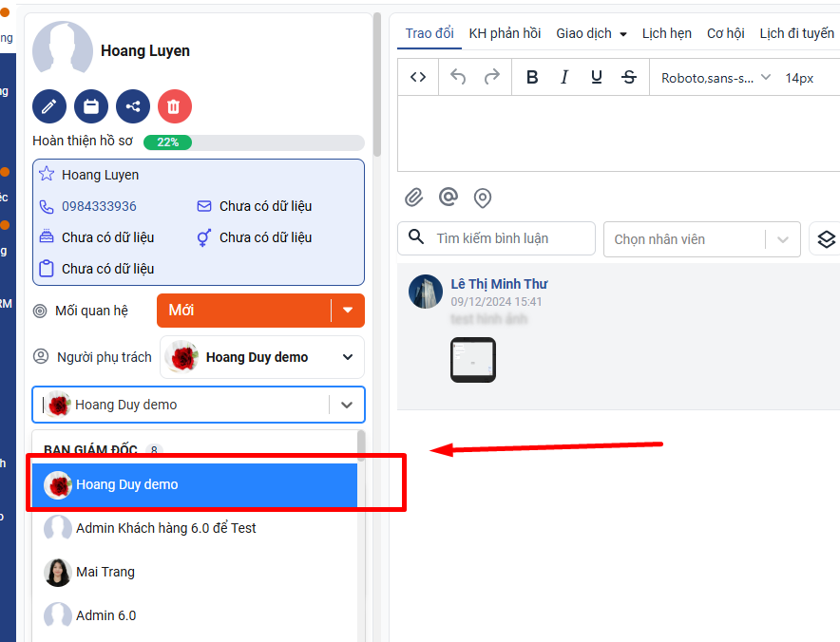The height and width of the screenshot is (642, 840).
Task: Open the Roboto font family dropdown
Action: (715, 78)
